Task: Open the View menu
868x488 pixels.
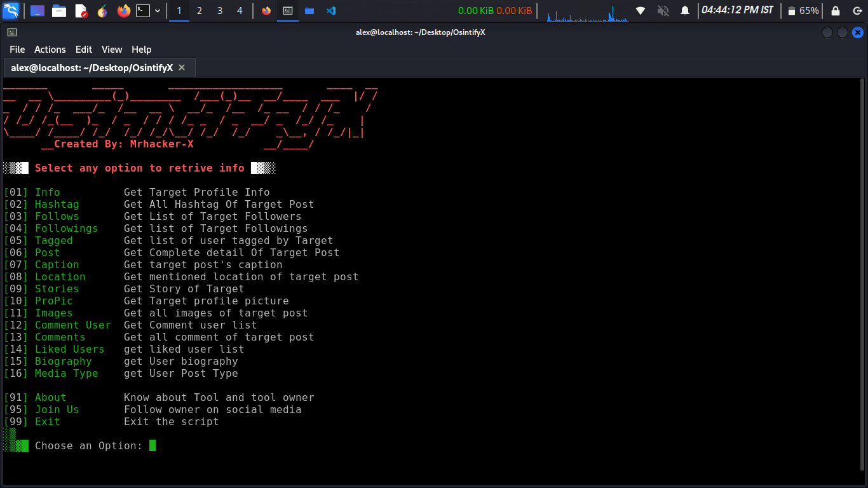Action: pos(112,49)
